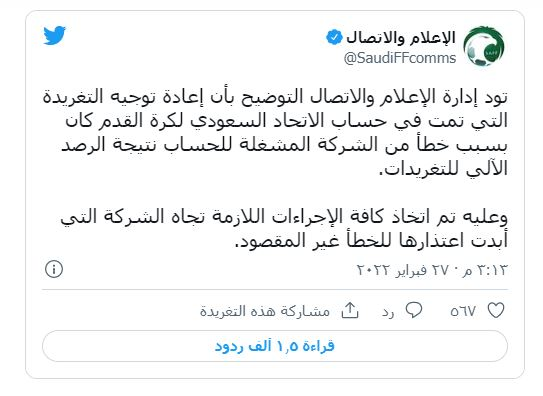543x396 pixels.
Task: Click the paragraph starting with تود إدارة الإعلام
Action: click(275, 133)
